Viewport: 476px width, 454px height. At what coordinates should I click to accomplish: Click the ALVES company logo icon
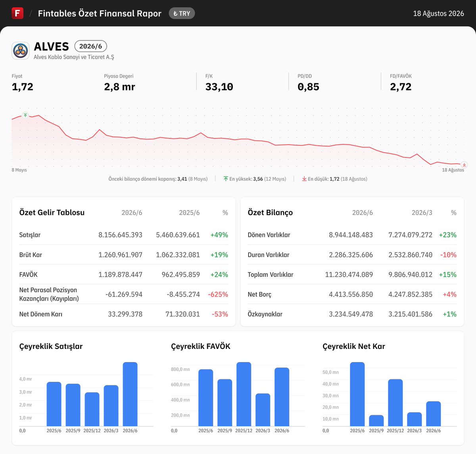(20, 51)
